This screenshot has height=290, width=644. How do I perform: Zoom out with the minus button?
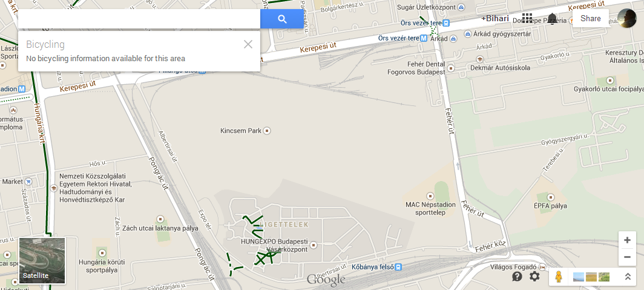point(627,257)
